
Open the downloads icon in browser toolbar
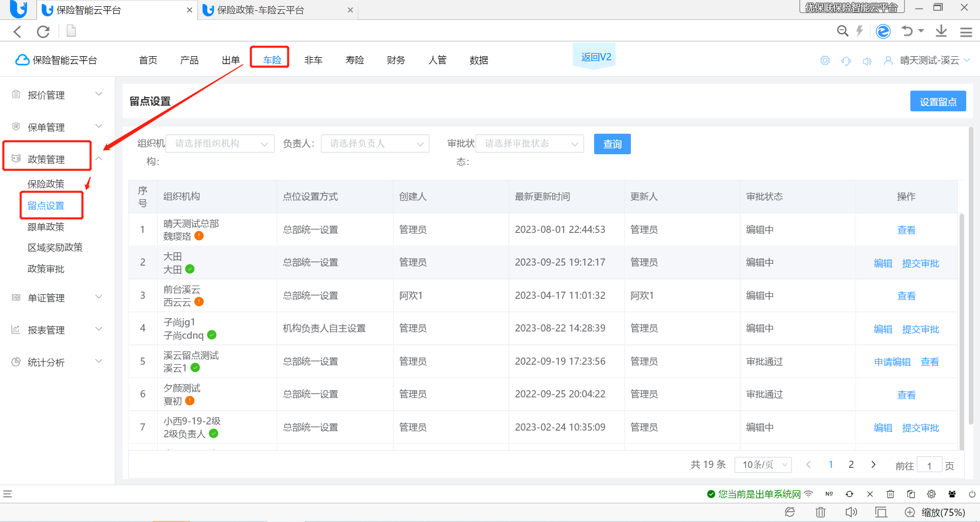(941, 31)
